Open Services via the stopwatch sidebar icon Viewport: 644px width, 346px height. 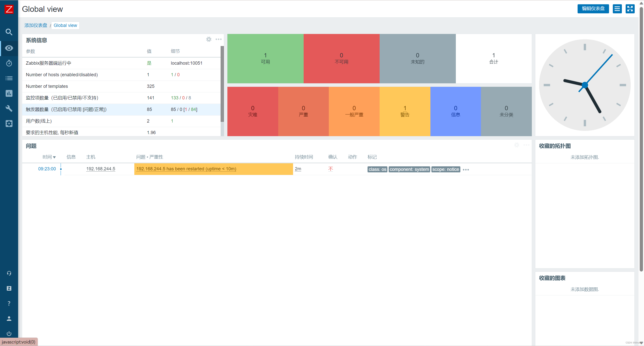pos(9,63)
